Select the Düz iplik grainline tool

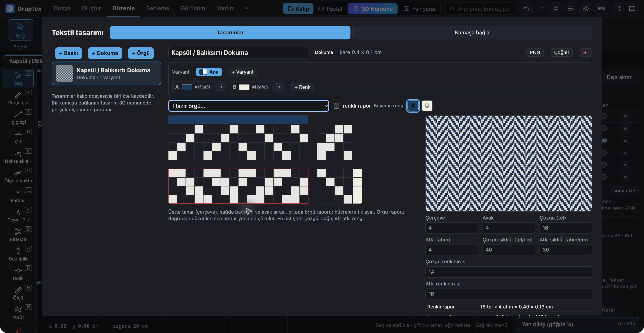[x=18, y=254]
